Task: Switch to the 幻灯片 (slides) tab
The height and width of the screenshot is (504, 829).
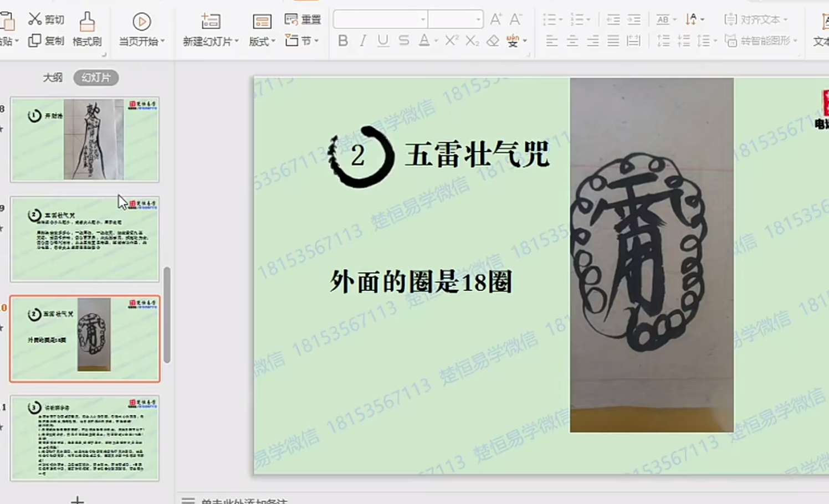Action: coord(95,78)
